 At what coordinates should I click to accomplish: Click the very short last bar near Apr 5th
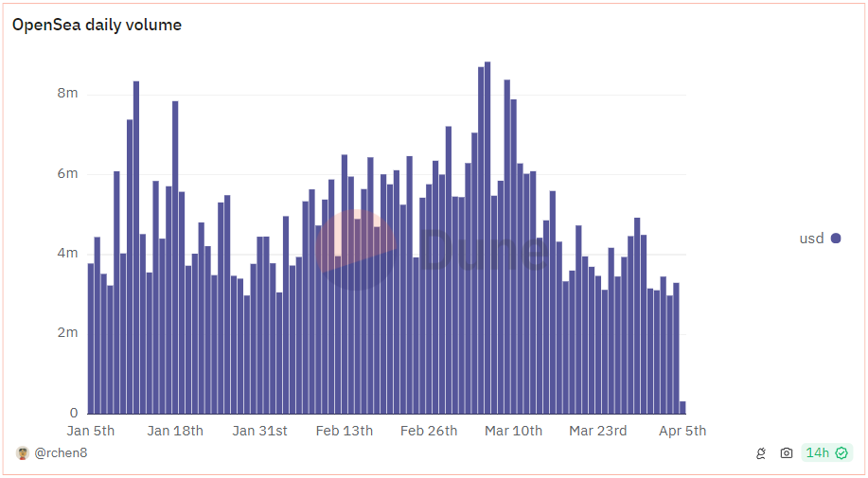coord(682,408)
